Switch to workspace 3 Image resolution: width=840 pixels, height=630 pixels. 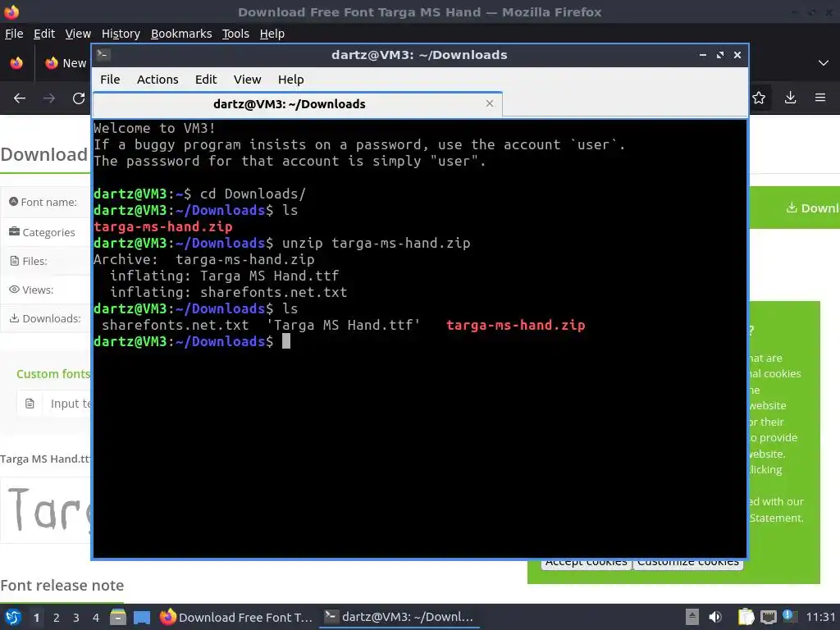(x=76, y=618)
